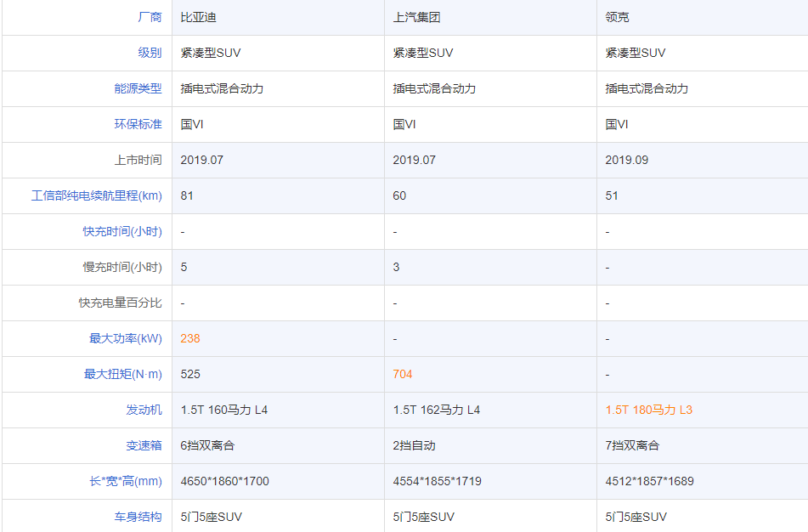
Task: Click the 60 km range value
Action: (x=399, y=196)
